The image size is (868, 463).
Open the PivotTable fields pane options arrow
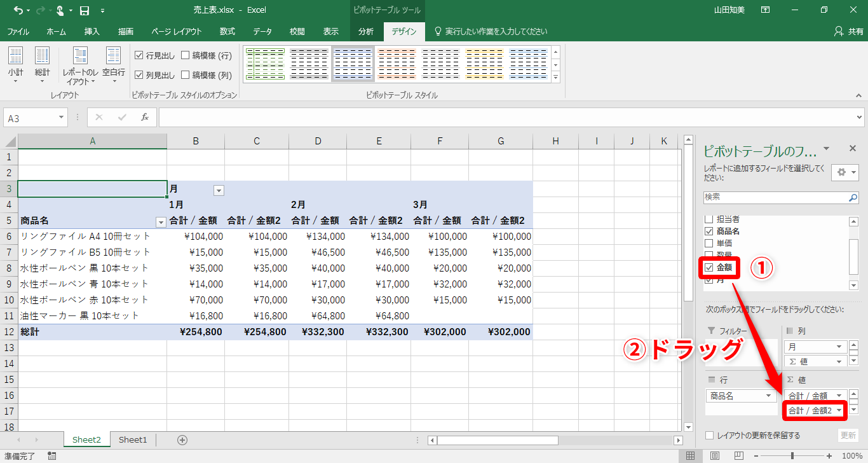pos(826,149)
